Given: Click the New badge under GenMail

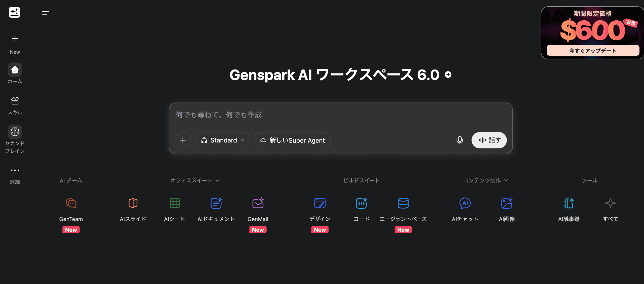Looking at the screenshot, I should tap(258, 230).
